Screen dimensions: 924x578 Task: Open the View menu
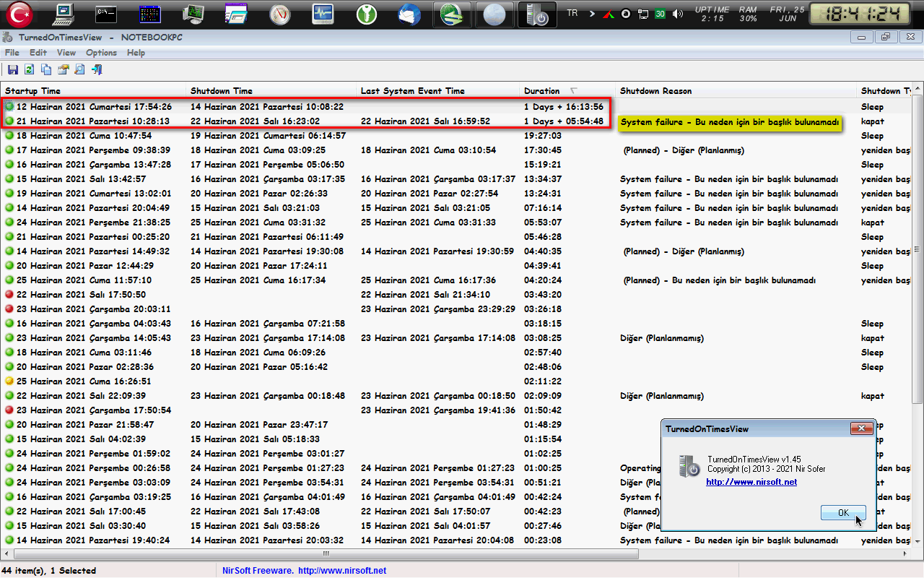66,53
